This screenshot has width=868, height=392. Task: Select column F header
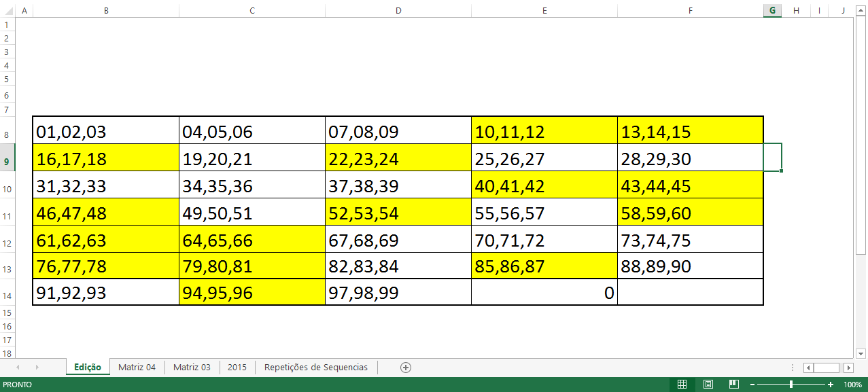point(691,10)
